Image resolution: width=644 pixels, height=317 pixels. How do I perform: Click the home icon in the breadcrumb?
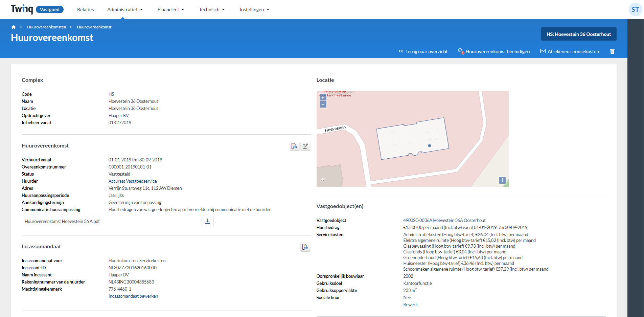(14, 27)
